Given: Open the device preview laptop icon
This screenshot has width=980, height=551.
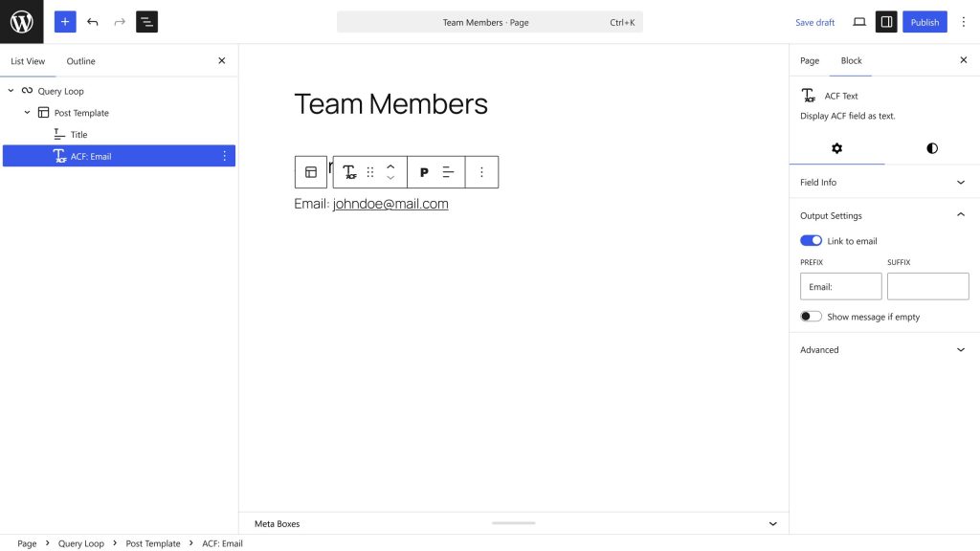Looking at the screenshot, I should (859, 22).
